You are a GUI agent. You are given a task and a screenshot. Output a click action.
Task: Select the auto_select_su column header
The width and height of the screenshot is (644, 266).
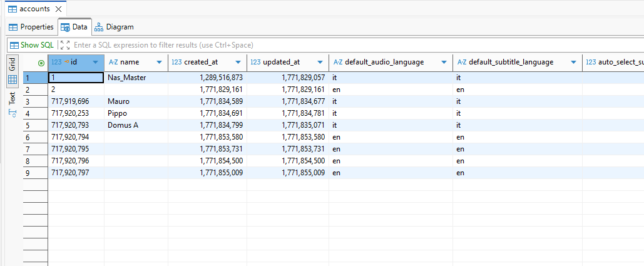(613, 63)
